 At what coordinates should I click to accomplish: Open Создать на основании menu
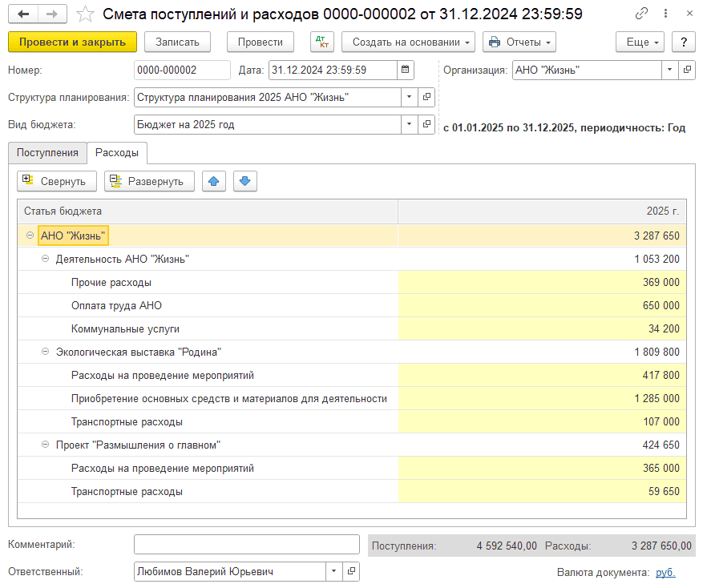coord(408,42)
